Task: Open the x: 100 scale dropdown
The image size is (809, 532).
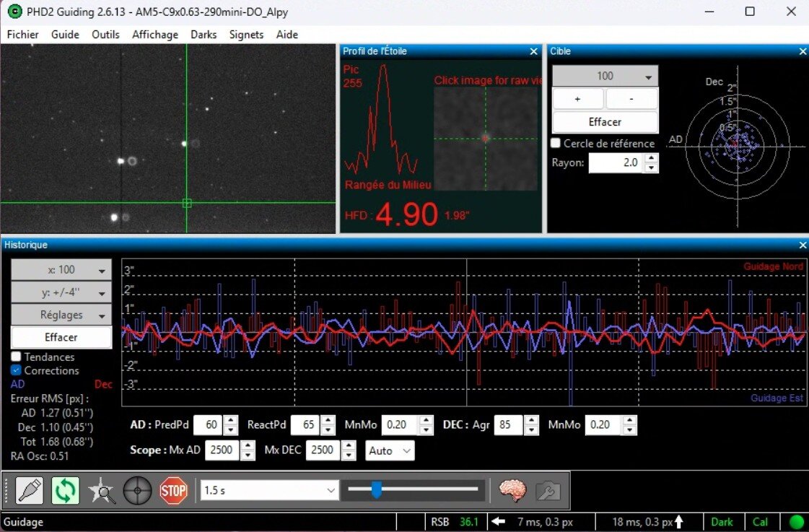Action: pyautogui.click(x=61, y=270)
